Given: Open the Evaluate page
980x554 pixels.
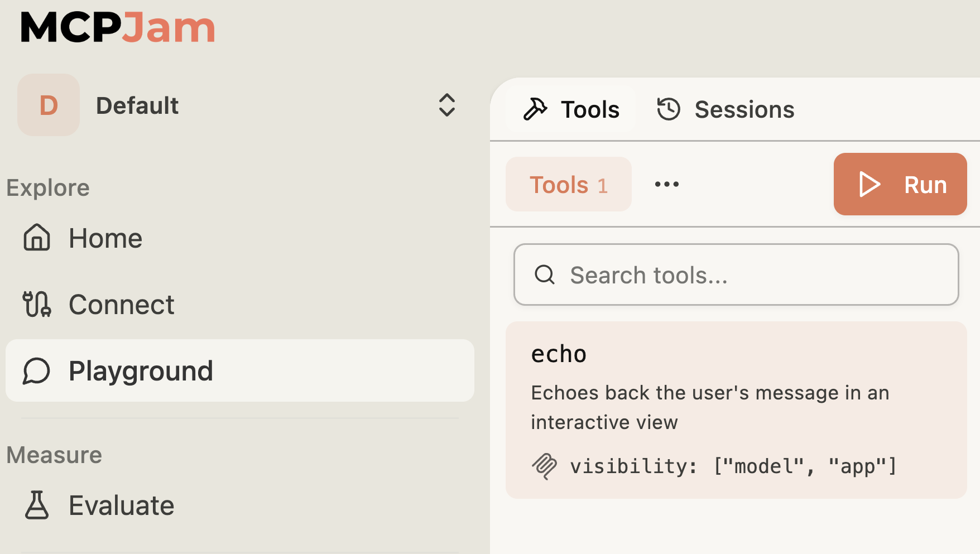Looking at the screenshot, I should 240,505.
